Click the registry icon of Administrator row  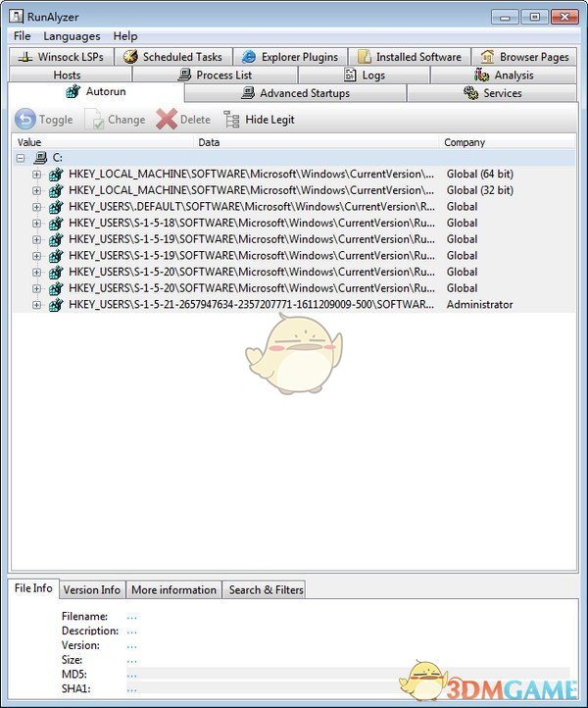pos(56,305)
